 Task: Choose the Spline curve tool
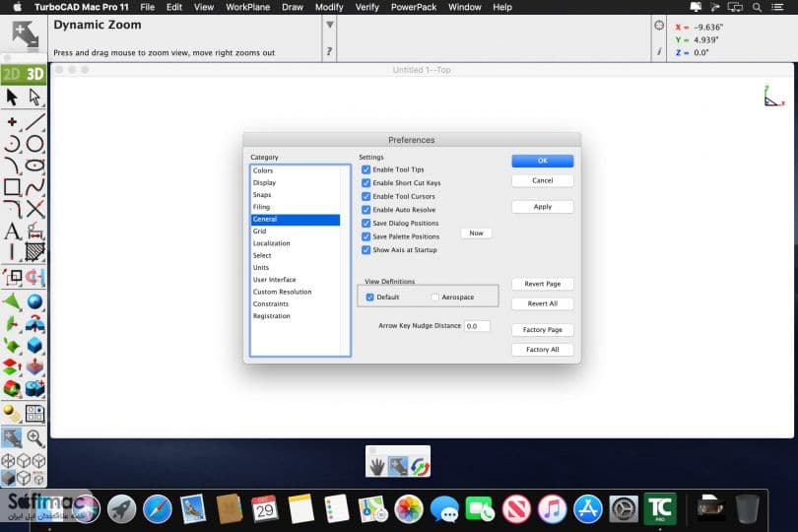pos(34,187)
